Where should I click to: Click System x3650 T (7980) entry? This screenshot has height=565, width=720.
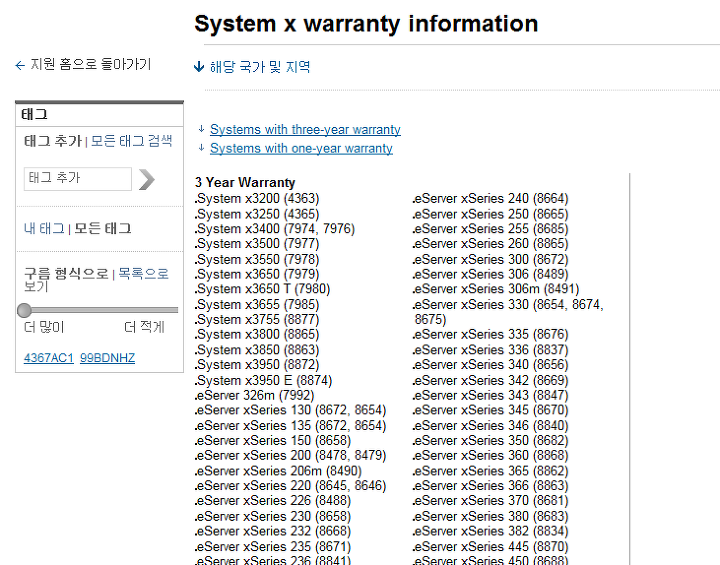pyautogui.click(x=262, y=289)
